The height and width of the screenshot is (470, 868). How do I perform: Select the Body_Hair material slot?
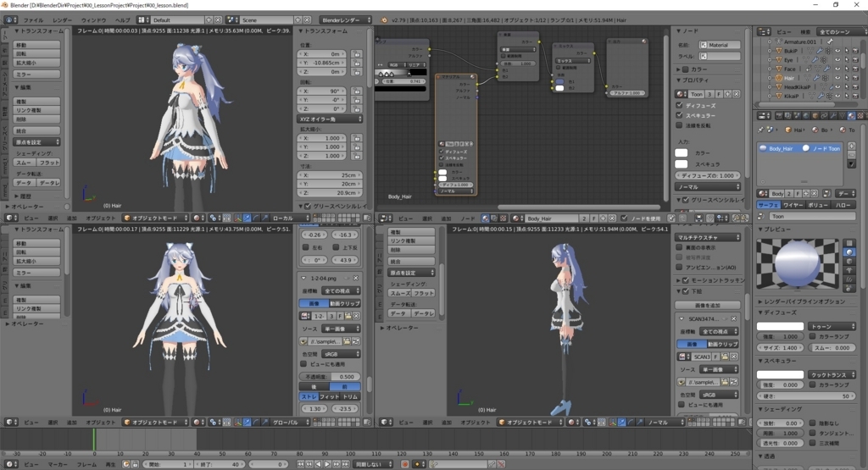800,148
